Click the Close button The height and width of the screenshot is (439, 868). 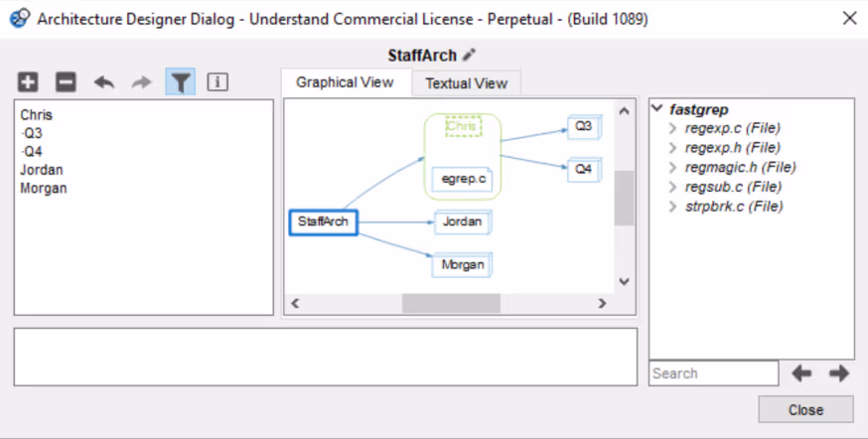pos(805,409)
